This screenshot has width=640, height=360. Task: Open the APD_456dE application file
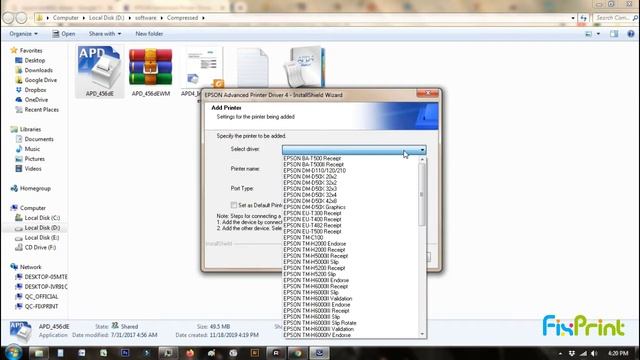(x=100, y=71)
